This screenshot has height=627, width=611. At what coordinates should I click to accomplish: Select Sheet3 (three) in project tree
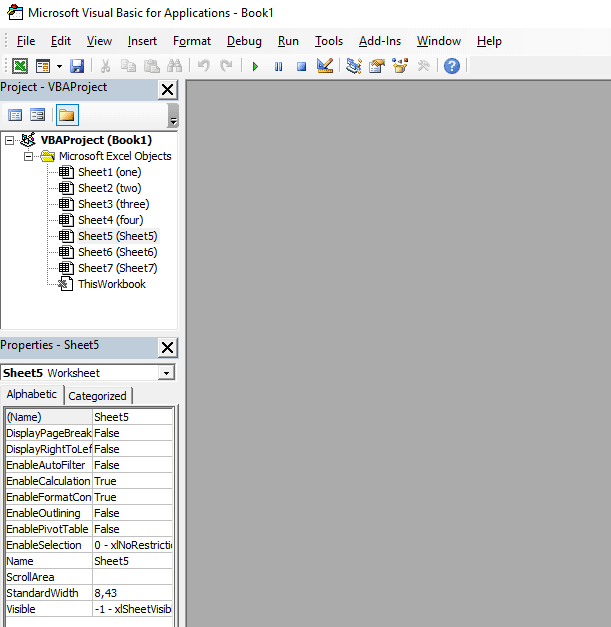(114, 204)
